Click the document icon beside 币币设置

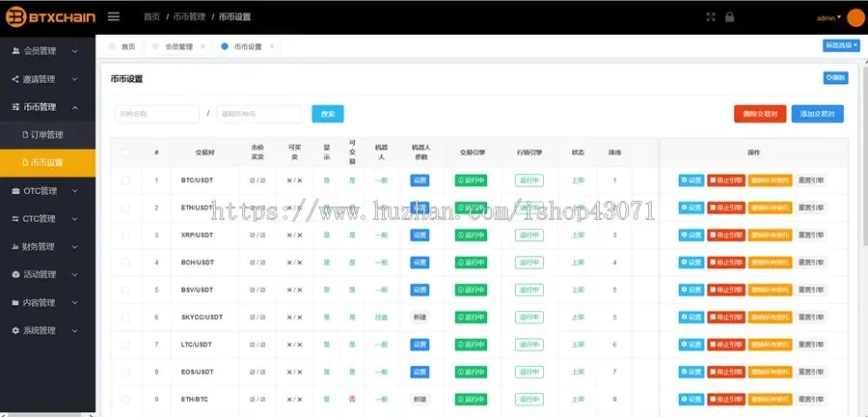(25, 163)
